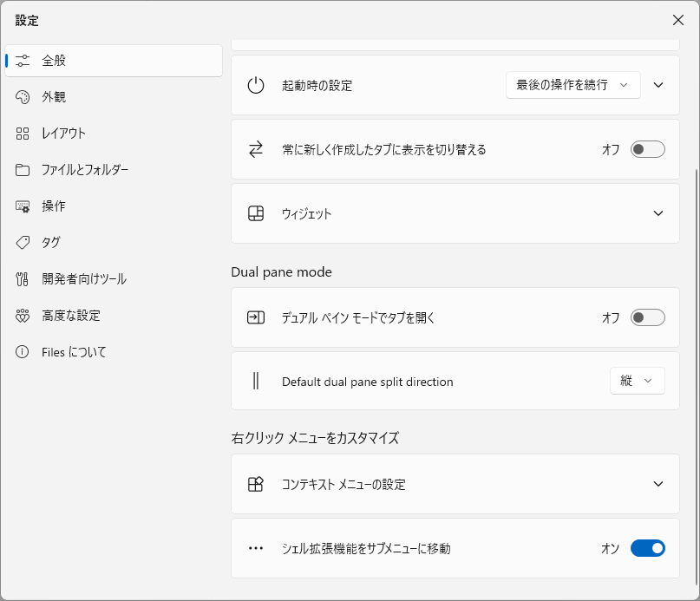Screen dimensions: 700x601
Task: Expand 起動時の設定 chevron at right
Action: pos(658,85)
